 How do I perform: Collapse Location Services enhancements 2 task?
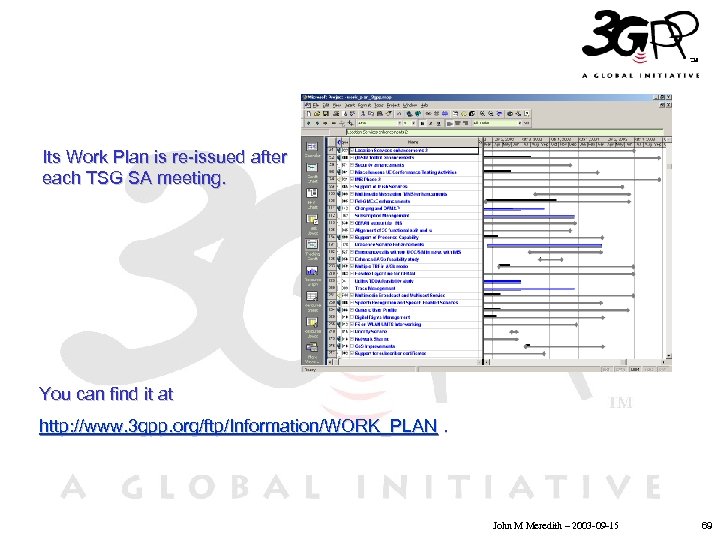click(352, 150)
